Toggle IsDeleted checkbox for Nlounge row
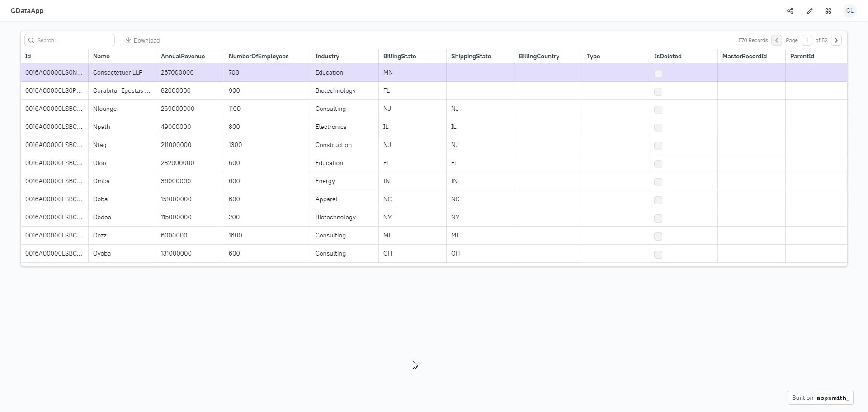 [x=658, y=110]
